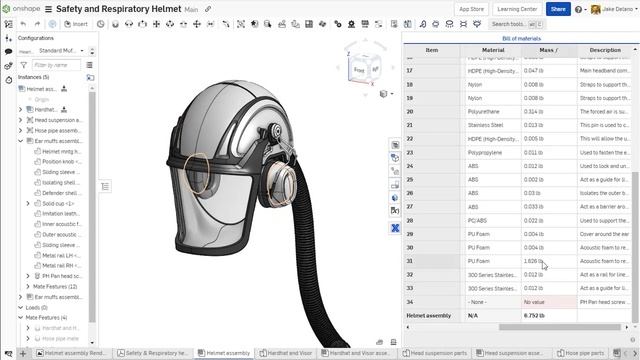The width and height of the screenshot is (640, 360).
Task: Click the BOM horizontal scrollbar thumb
Action: coord(560,327)
